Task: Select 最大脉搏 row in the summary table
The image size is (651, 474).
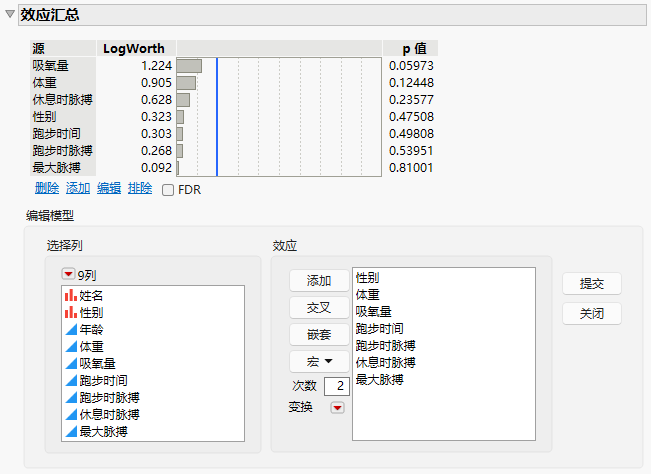Action: [x=56, y=168]
